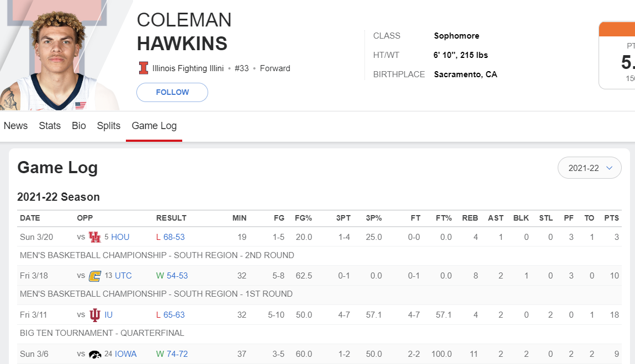The height and width of the screenshot is (364, 635).
Task: View the 74-72 Iowa game result
Action: 177,354
